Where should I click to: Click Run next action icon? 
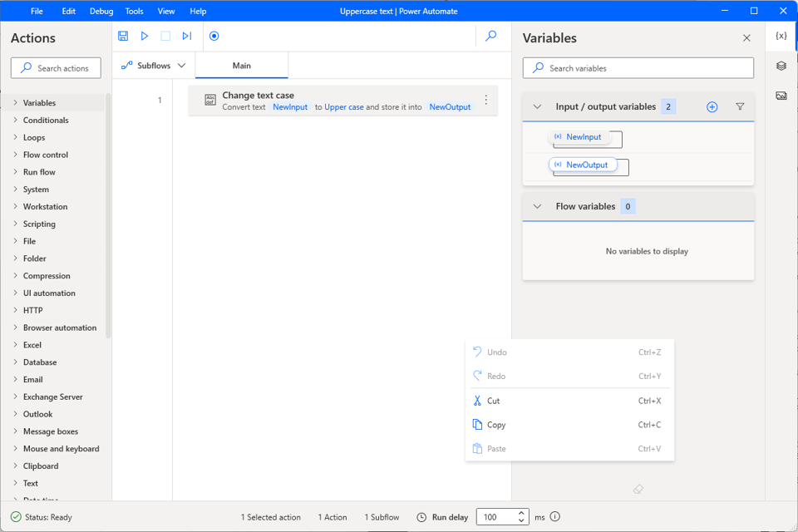point(187,36)
